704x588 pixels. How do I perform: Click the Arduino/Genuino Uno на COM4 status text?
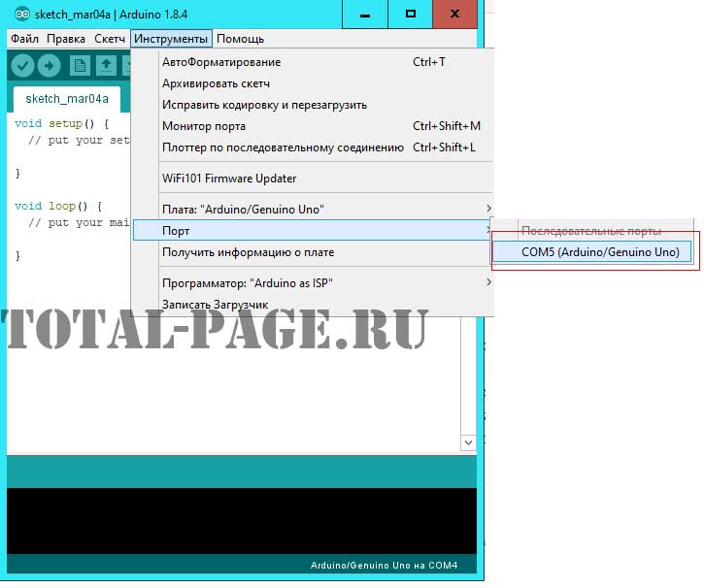click(384, 566)
